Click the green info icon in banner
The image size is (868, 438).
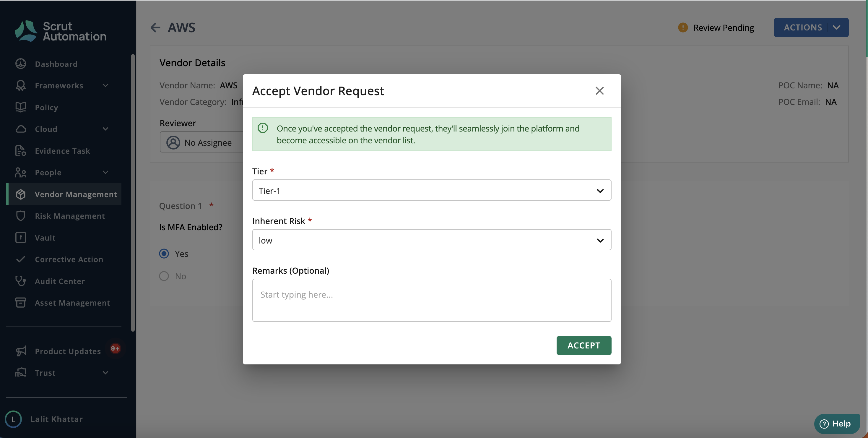263,128
